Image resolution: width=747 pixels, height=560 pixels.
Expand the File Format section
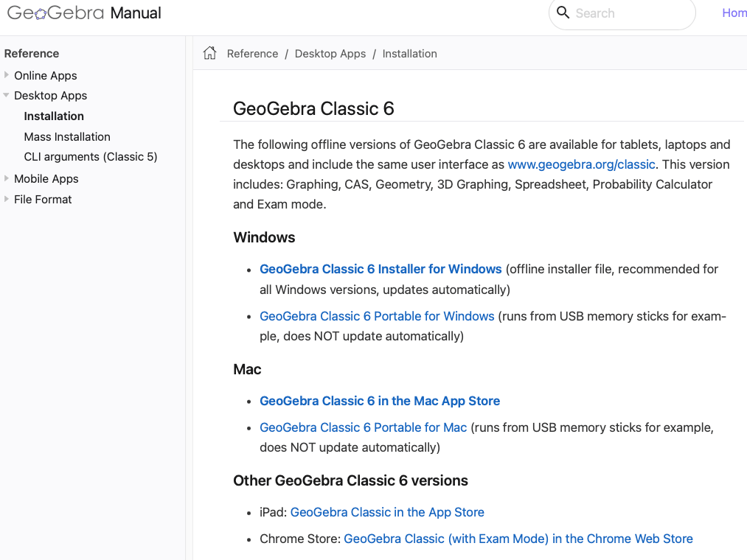pyautogui.click(x=7, y=199)
